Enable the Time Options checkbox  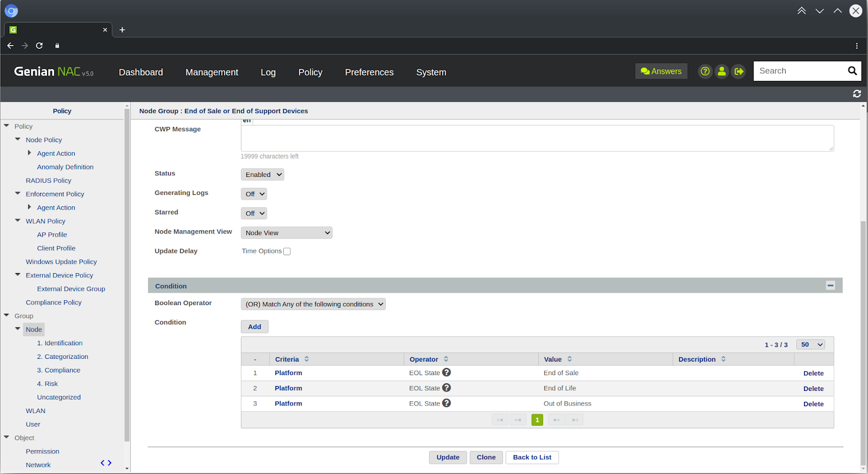(x=287, y=251)
